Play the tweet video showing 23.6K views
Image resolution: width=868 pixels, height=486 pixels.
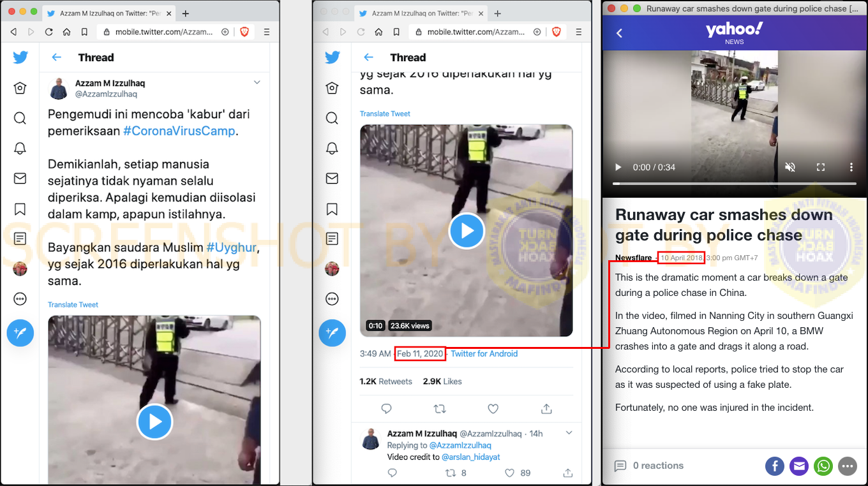tap(467, 231)
